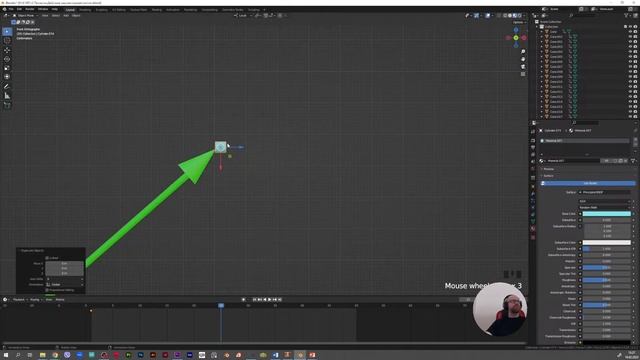
Task: Play the animation forward
Action: (x=269, y=300)
